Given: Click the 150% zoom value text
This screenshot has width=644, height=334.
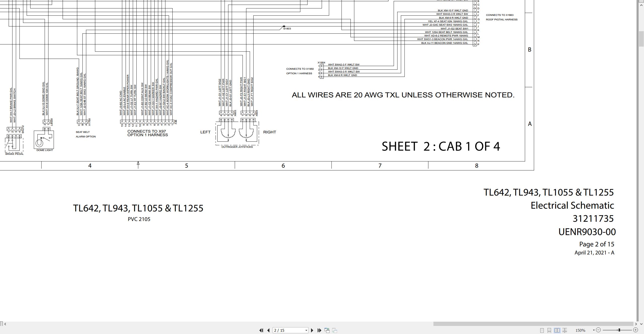Looking at the screenshot, I should pos(581,330).
